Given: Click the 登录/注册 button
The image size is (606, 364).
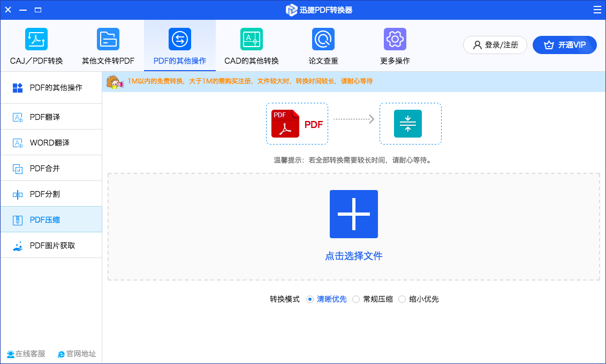Looking at the screenshot, I should coord(495,45).
